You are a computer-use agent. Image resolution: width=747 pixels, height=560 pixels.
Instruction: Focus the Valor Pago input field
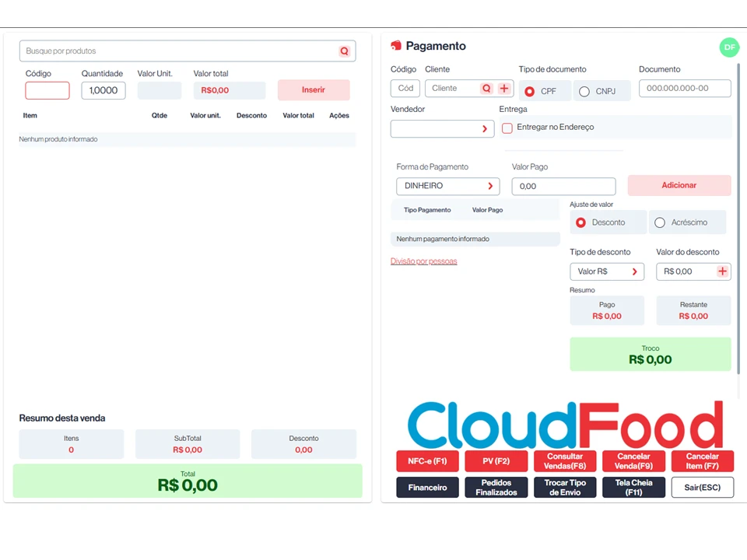(563, 187)
